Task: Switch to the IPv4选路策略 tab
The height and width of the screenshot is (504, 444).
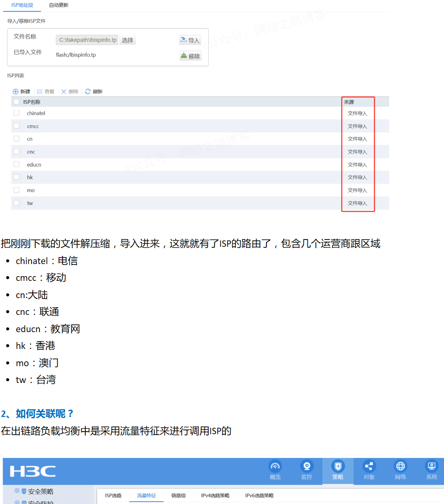Action: (215, 496)
